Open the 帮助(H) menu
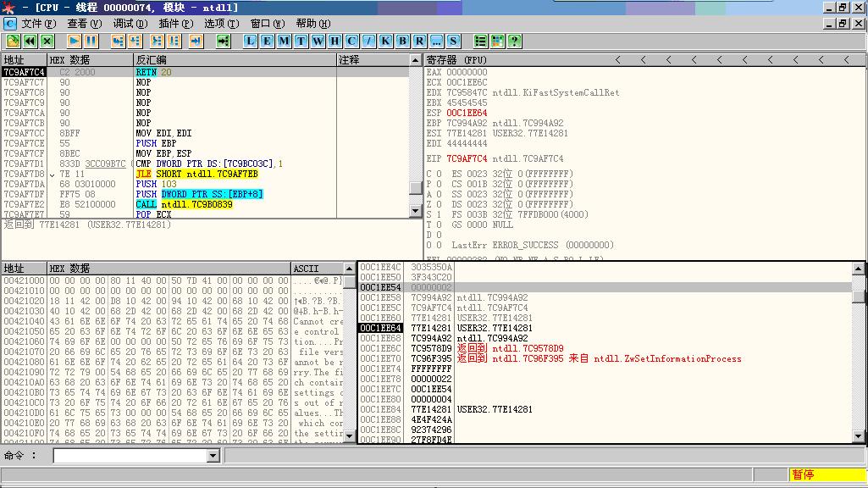The image size is (868, 488). 313,24
